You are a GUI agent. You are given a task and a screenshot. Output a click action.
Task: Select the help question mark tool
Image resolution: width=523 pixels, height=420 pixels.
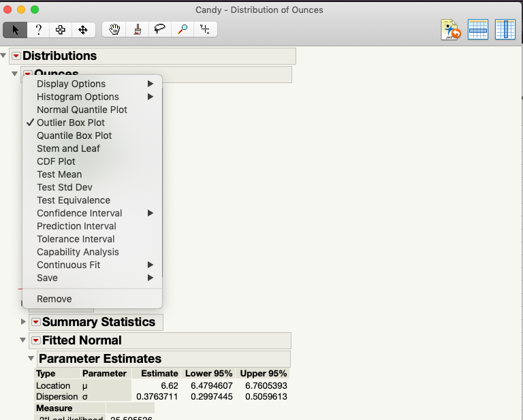pos(38,30)
